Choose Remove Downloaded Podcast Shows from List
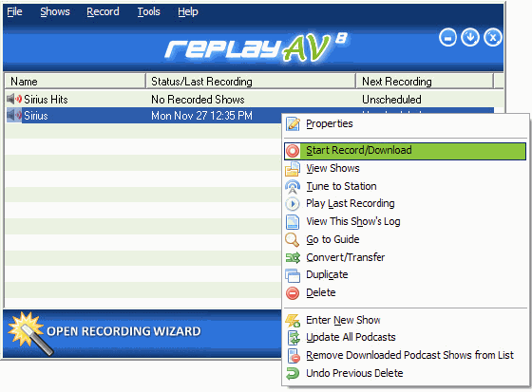The height and width of the screenshot is (392, 532). click(x=405, y=356)
